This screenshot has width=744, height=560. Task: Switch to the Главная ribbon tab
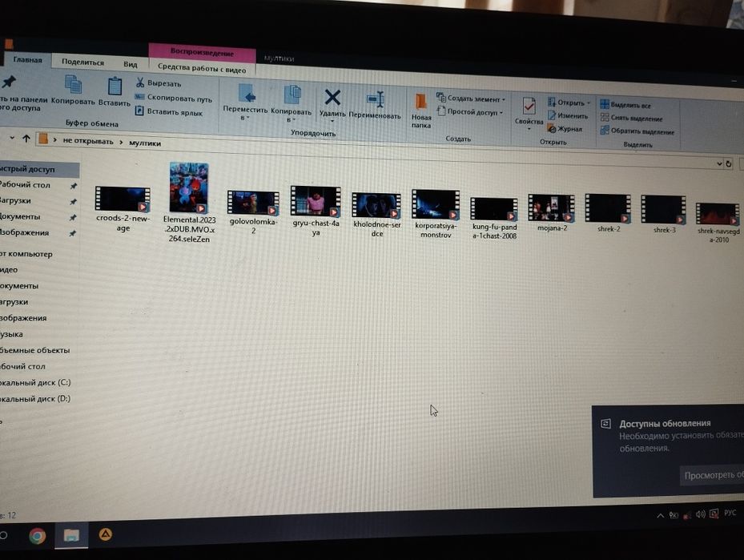pos(27,60)
